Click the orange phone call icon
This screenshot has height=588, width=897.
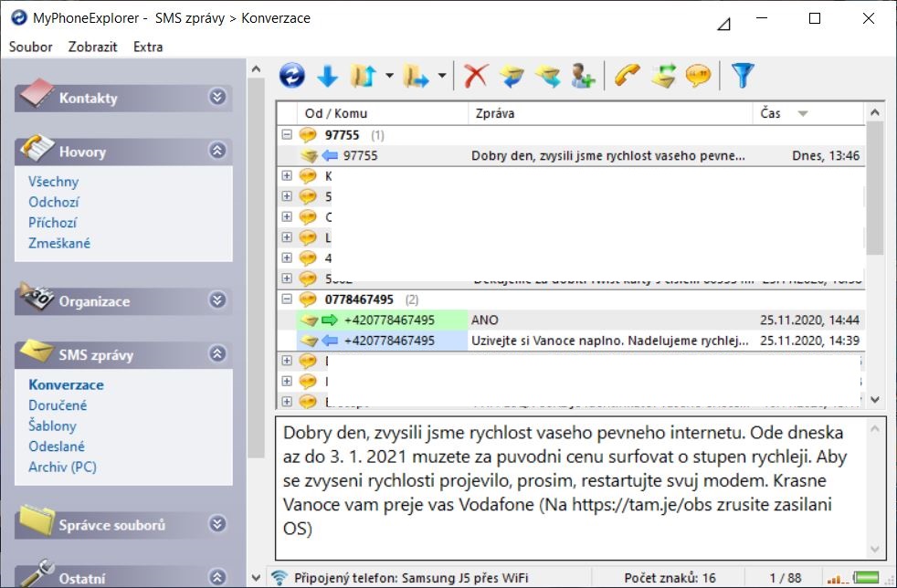(626, 76)
